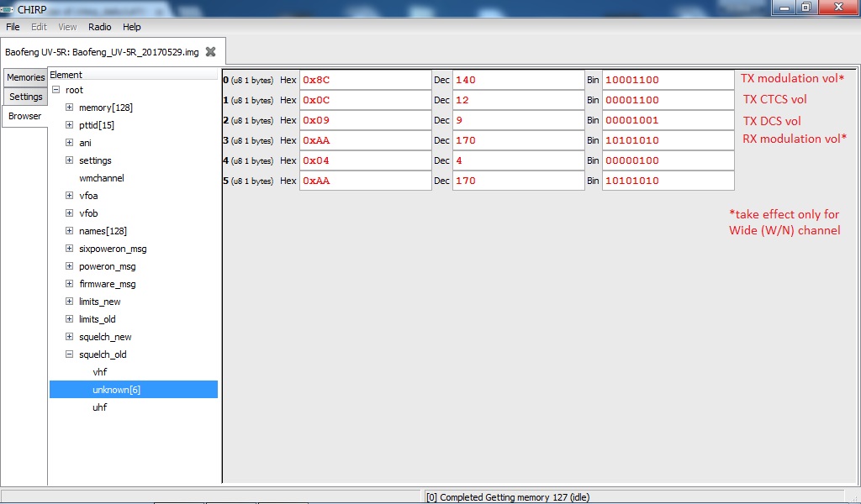Click the CHIRP app icon in title bar

pyautogui.click(x=7, y=9)
